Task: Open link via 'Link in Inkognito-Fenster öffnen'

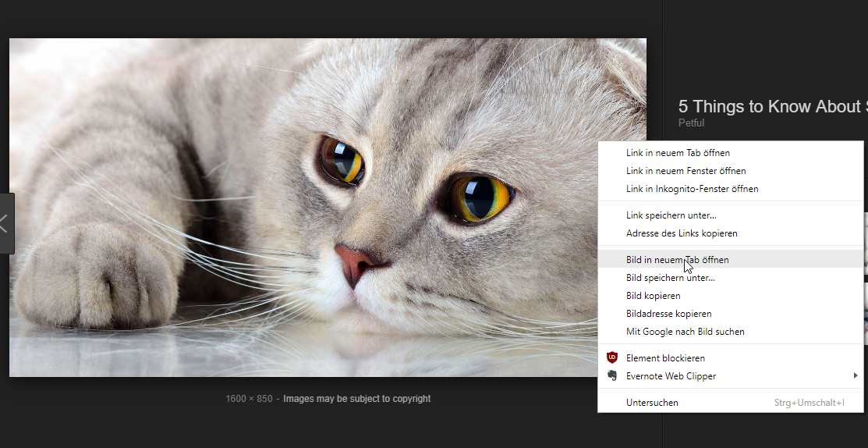Action: click(692, 189)
